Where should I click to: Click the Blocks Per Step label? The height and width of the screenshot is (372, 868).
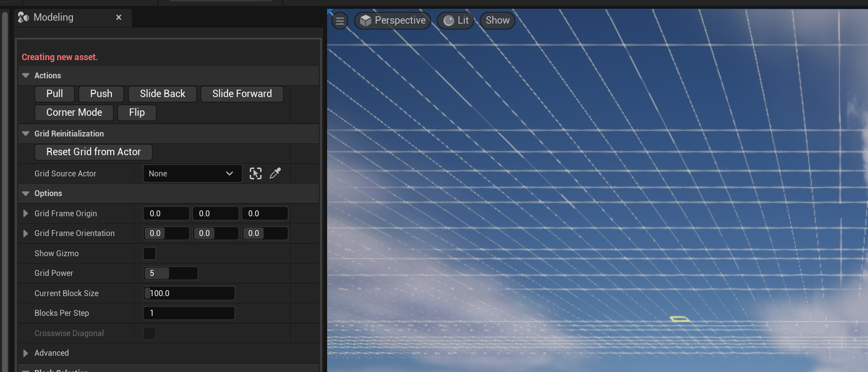[62, 313]
